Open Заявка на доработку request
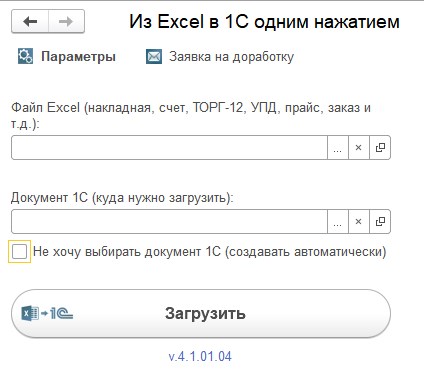The height and width of the screenshot is (387, 424). tap(231, 56)
